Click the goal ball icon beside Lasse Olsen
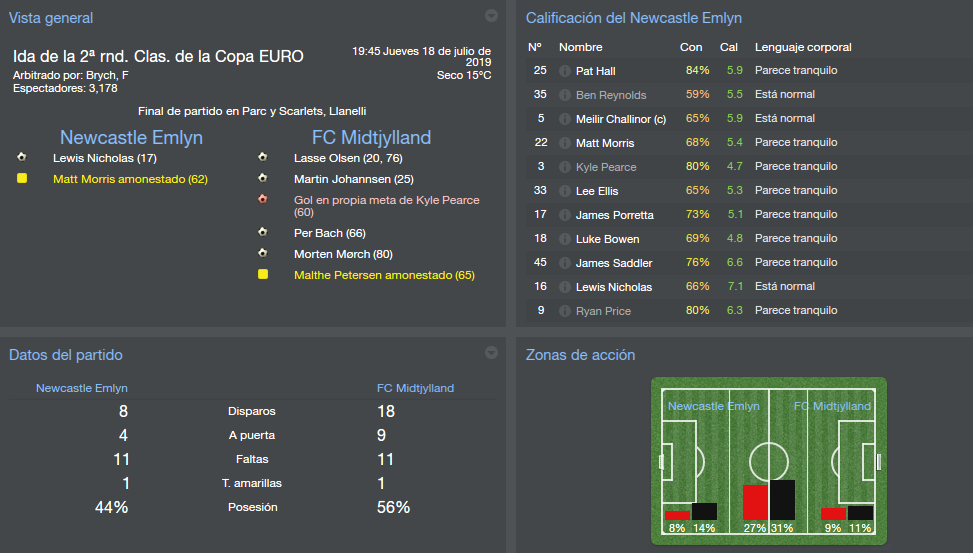Image resolution: width=973 pixels, height=553 pixels. coord(263,158)
